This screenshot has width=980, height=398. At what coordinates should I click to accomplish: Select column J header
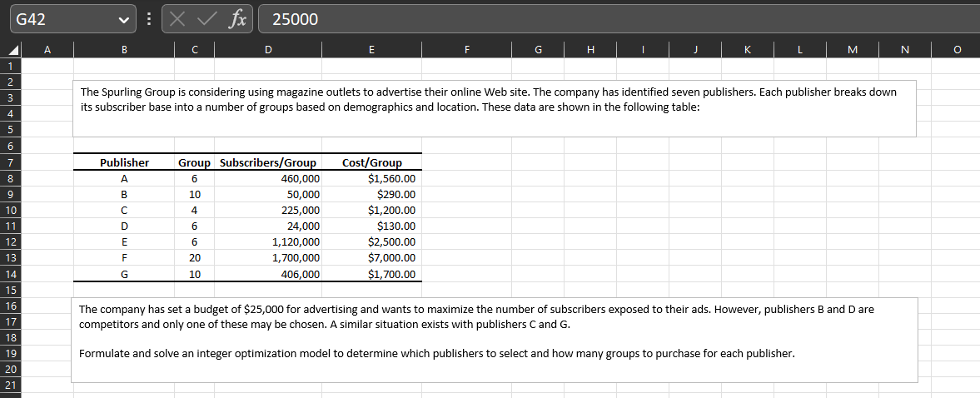pos(695,50)
